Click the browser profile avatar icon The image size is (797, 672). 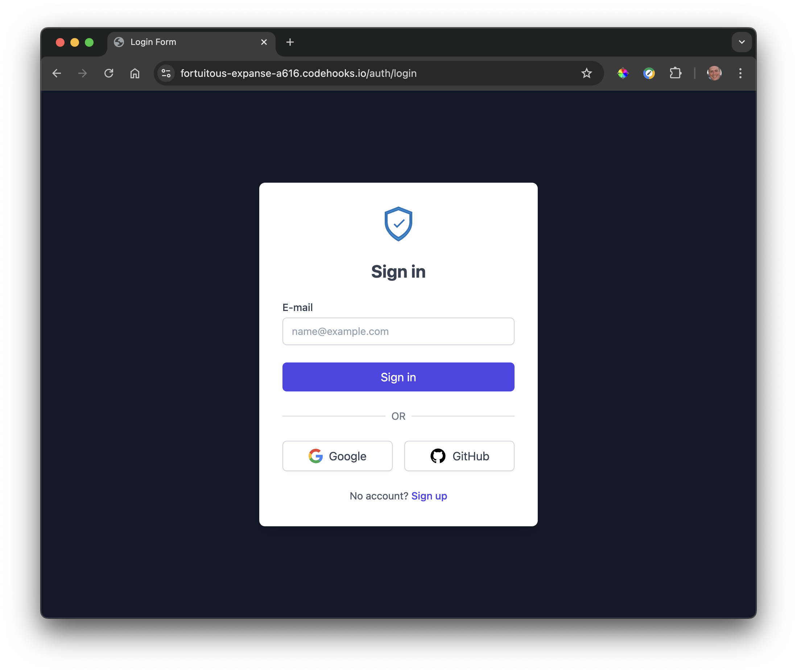(714, 73)
